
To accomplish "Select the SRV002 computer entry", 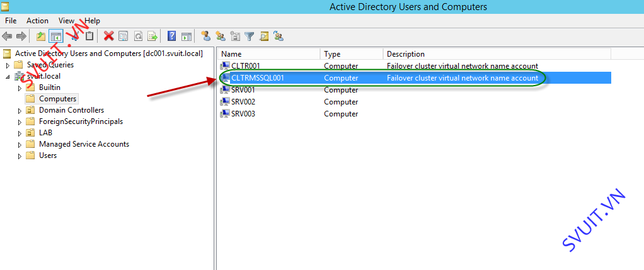I will coord(243,102).
